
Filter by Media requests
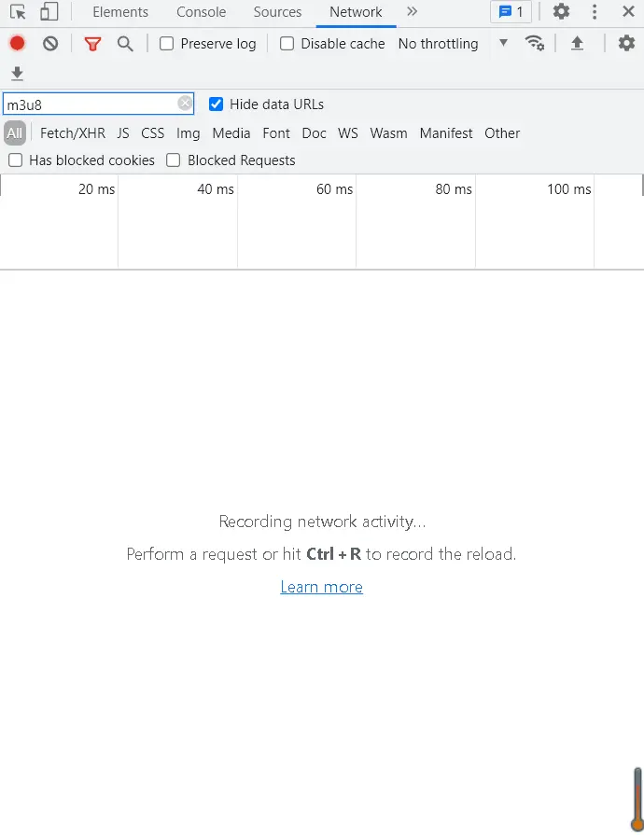point(231,133)
